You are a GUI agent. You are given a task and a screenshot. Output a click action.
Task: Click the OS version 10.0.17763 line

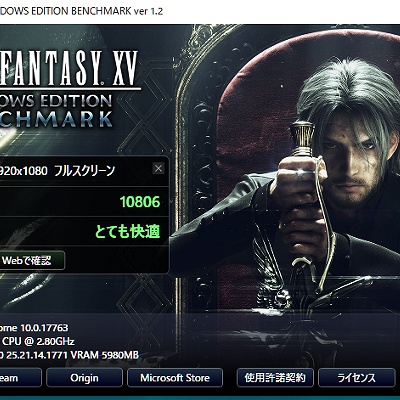tap(34, 328)
